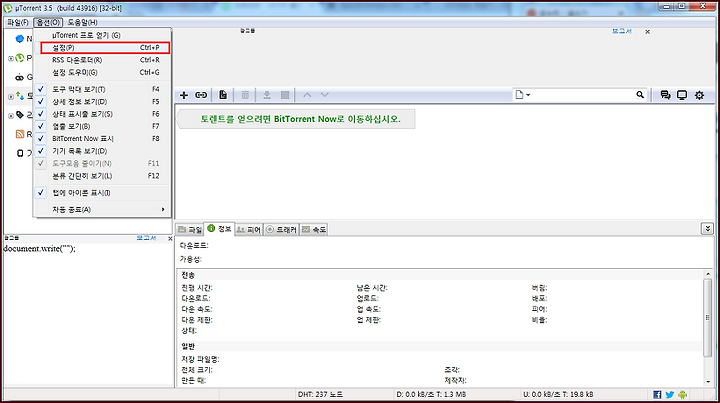
Task: Click the Remove Torrent trash icon
Action: [x=245, y=95]
